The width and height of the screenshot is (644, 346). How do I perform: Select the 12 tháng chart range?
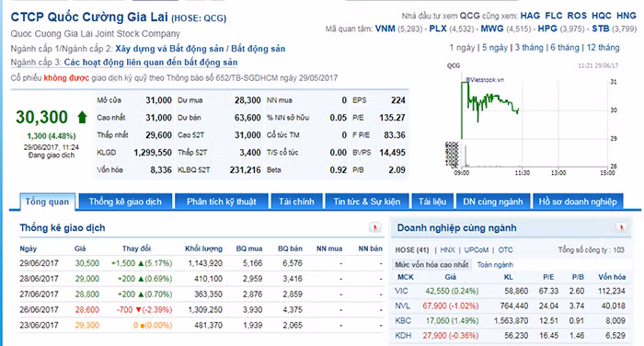[603, 48]
